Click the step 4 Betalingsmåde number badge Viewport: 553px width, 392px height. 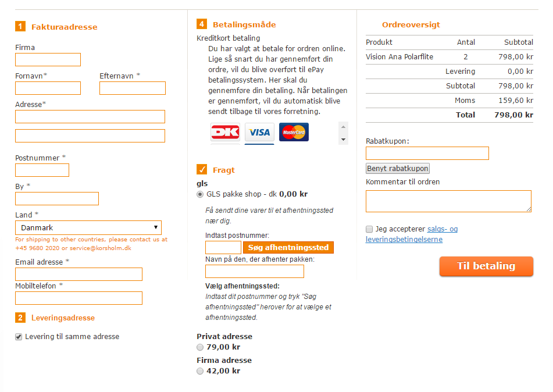click(202, 24)
